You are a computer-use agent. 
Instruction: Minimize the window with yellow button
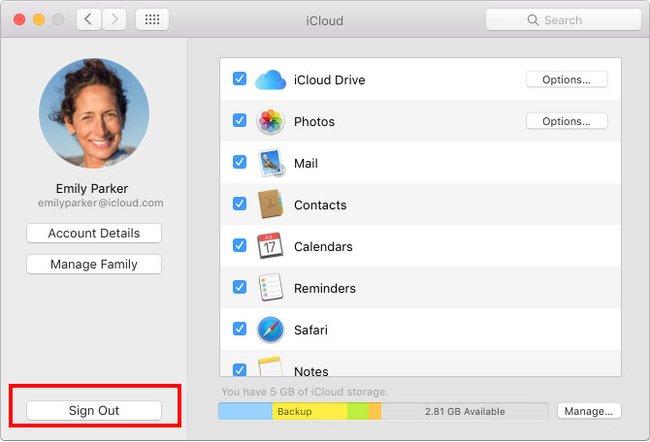pyautogui.click(x=39, y=19)
